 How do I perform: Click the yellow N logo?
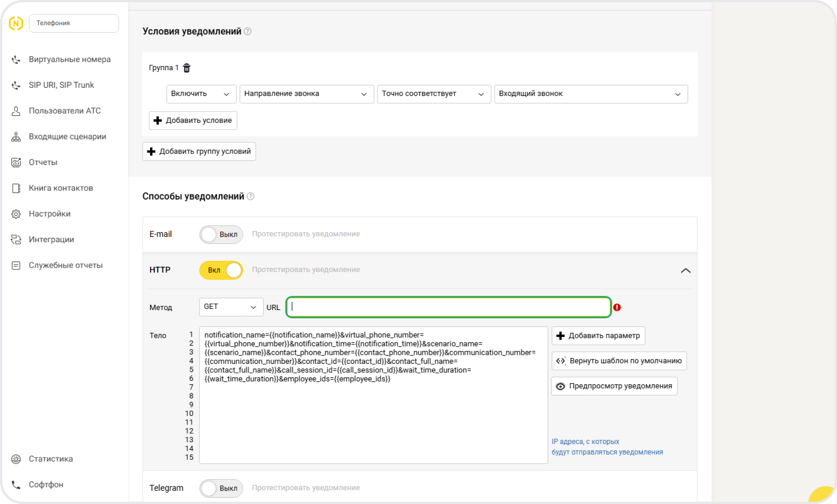coord(16,23)
